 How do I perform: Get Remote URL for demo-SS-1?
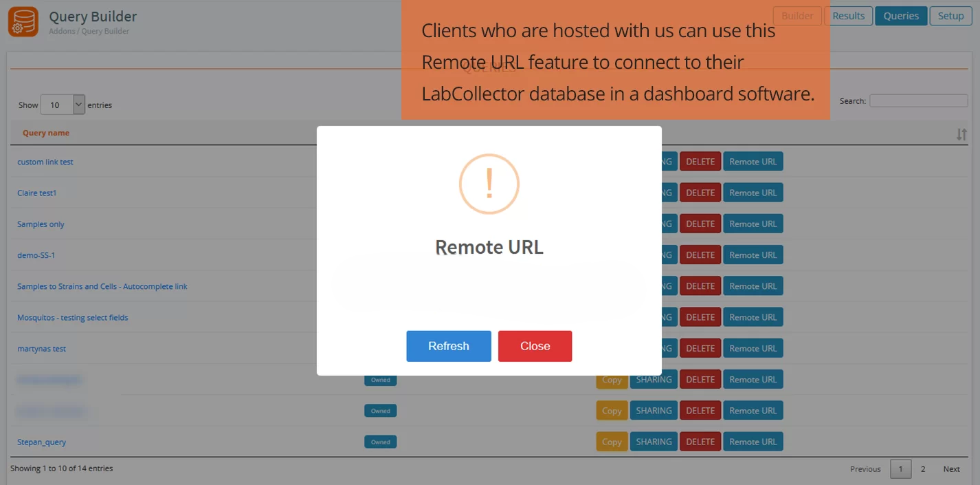pyautogui.click(x=753, y=255)
